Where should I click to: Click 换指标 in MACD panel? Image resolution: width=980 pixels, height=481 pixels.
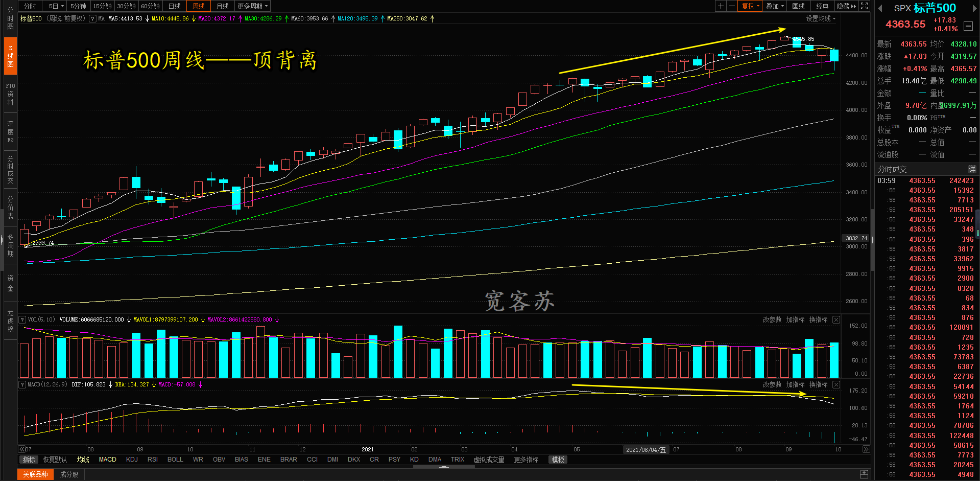click(819, 385)
